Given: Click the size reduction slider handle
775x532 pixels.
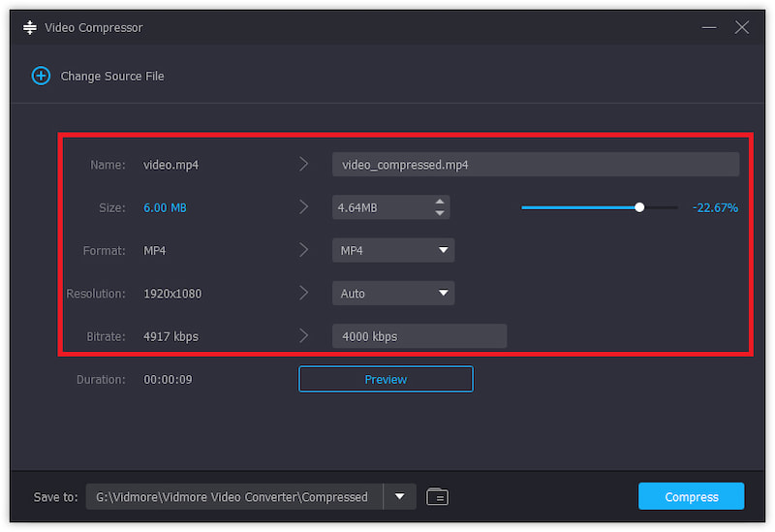Looking at the screenshot, I should pos(639,207).
